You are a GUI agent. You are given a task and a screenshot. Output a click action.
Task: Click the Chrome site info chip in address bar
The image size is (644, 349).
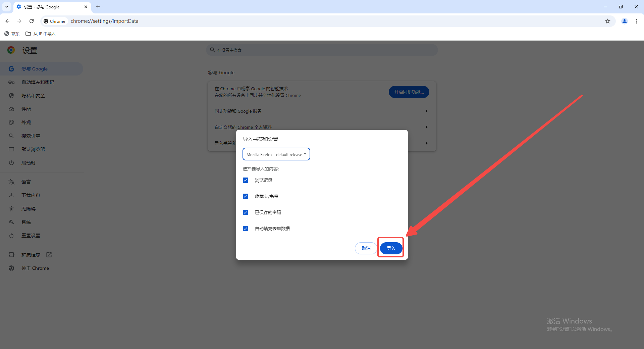click(55, 21)
